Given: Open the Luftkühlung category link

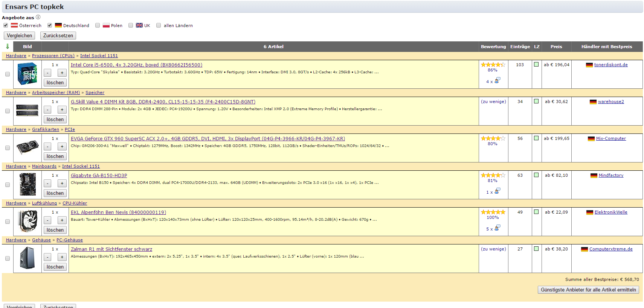Looking at the screenshot, I should (x=44, y=203).
